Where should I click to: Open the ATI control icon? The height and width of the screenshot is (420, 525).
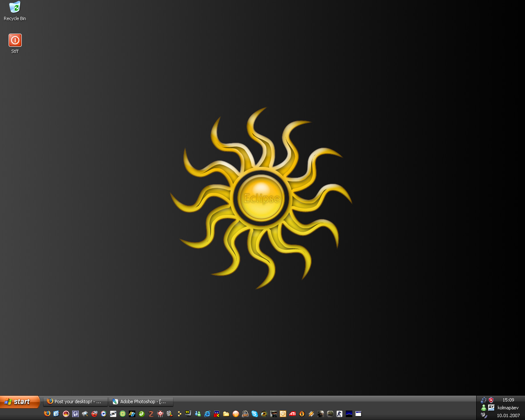coord(292,414)
